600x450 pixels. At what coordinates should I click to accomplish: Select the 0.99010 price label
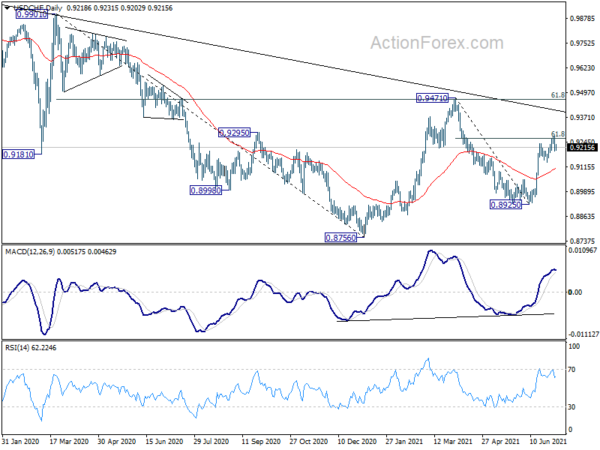[32, 15]
